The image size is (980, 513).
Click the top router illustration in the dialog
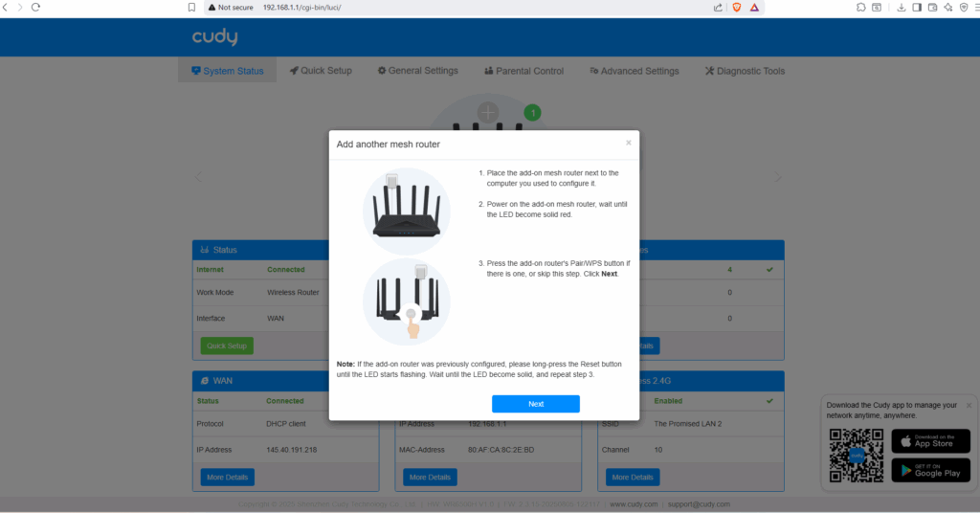tap(406, 212)
